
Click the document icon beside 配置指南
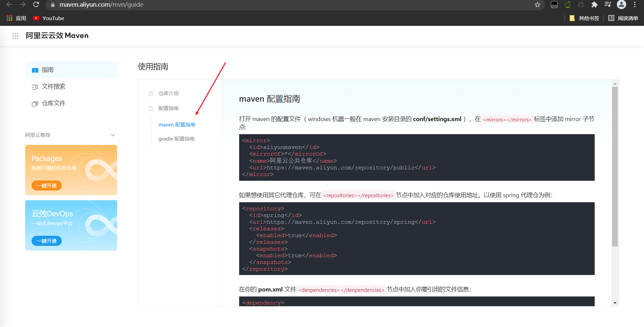(151, 108)
